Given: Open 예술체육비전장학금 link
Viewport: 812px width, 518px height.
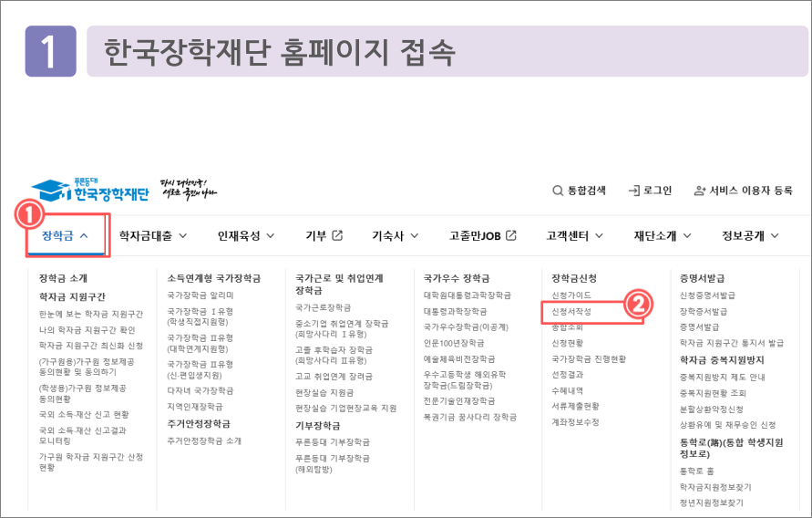Looking at the screenshot, I should pyautogui.click(x=459, y=359).
